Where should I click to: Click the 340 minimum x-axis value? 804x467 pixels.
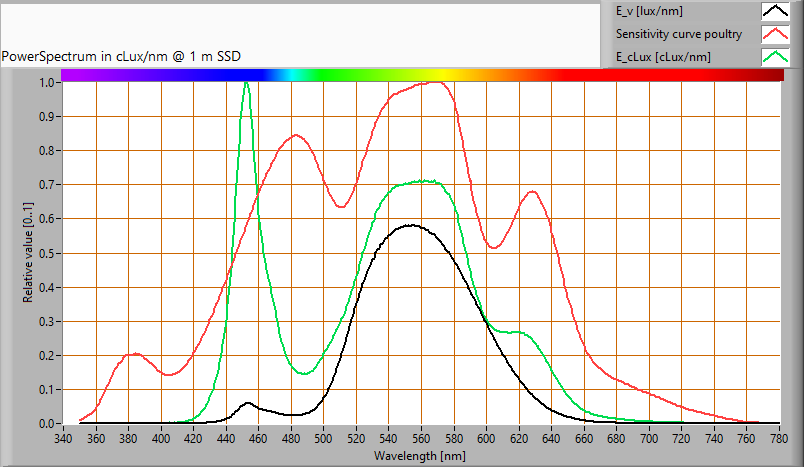click(x=63, y=437)
